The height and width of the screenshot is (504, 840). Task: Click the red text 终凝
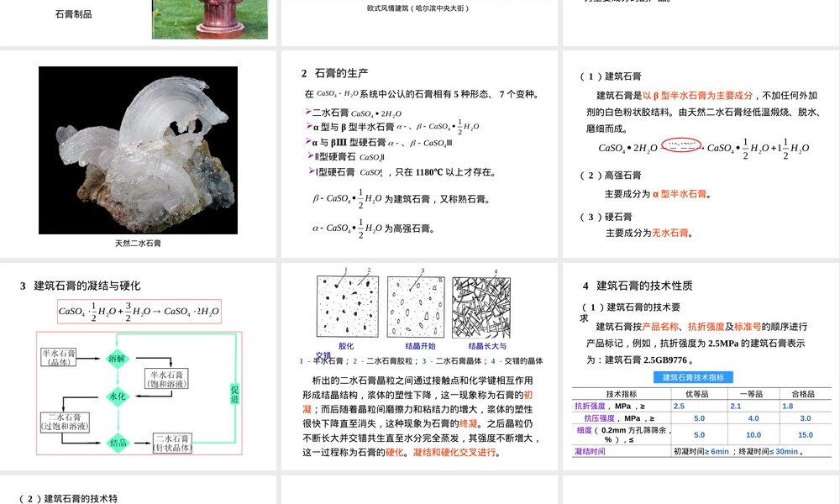click(468, 423)
